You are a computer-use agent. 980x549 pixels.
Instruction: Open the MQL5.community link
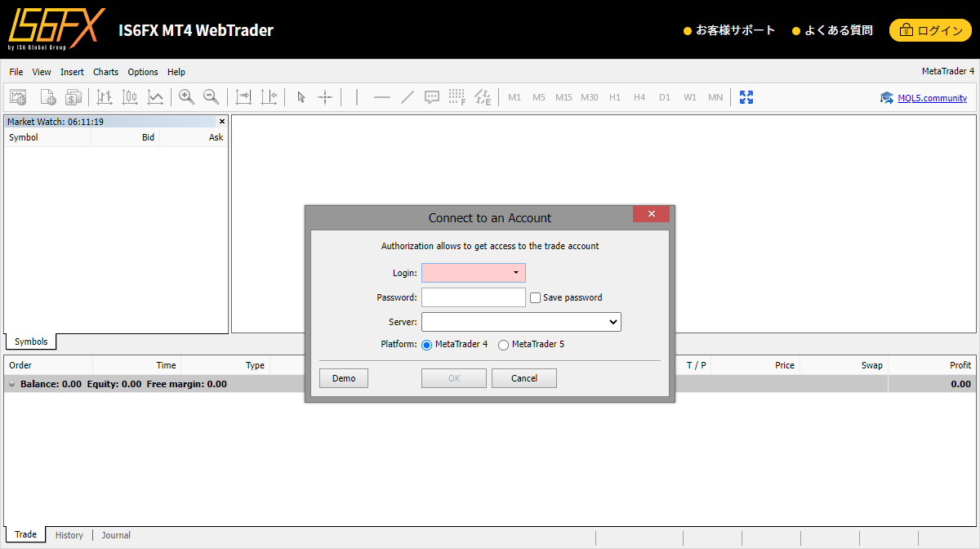(932, 98)
